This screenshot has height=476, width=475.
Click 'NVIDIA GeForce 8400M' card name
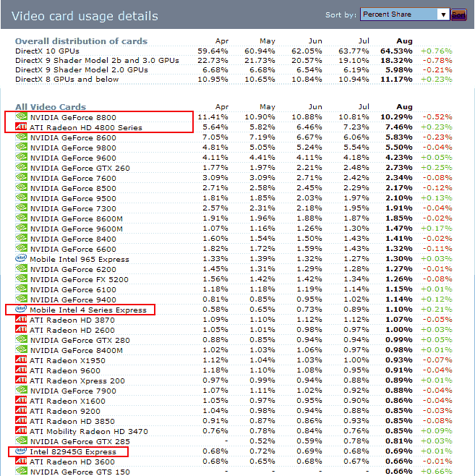(x=77, y=350)
